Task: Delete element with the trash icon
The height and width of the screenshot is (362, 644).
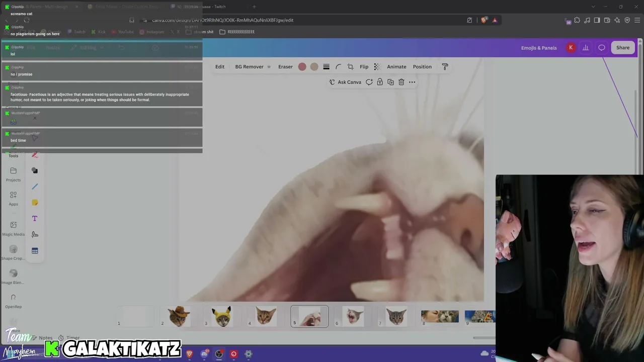Action: click(401, 82)
